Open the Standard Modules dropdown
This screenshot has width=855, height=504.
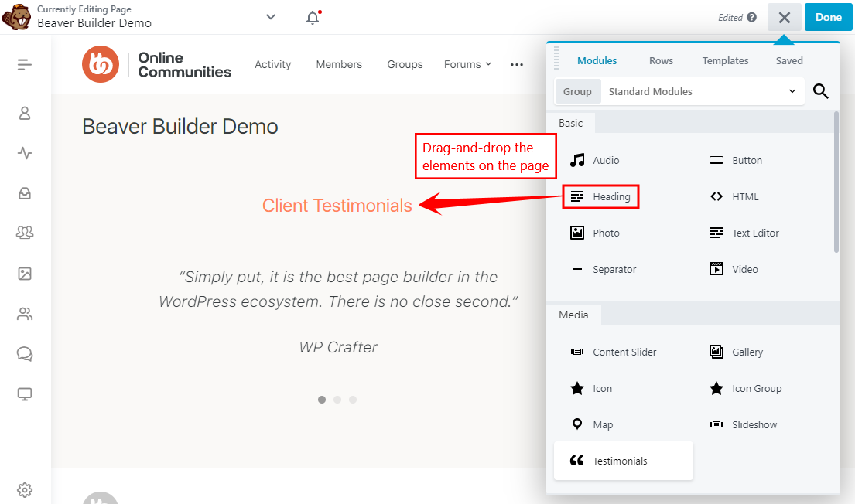[x=703, y=90]
